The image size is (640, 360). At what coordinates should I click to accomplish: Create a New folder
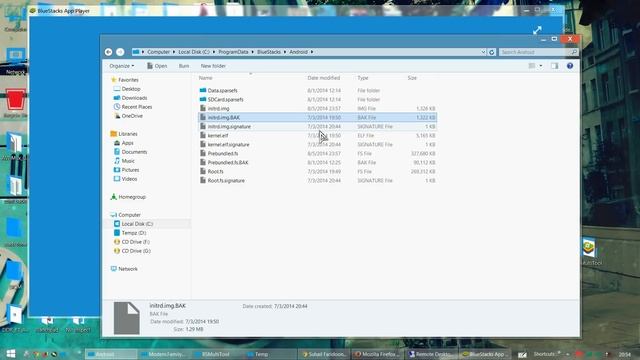click(x=213, y=66)
